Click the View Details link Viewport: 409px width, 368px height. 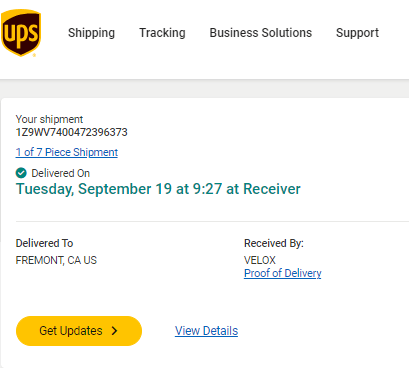coord(206,331)
